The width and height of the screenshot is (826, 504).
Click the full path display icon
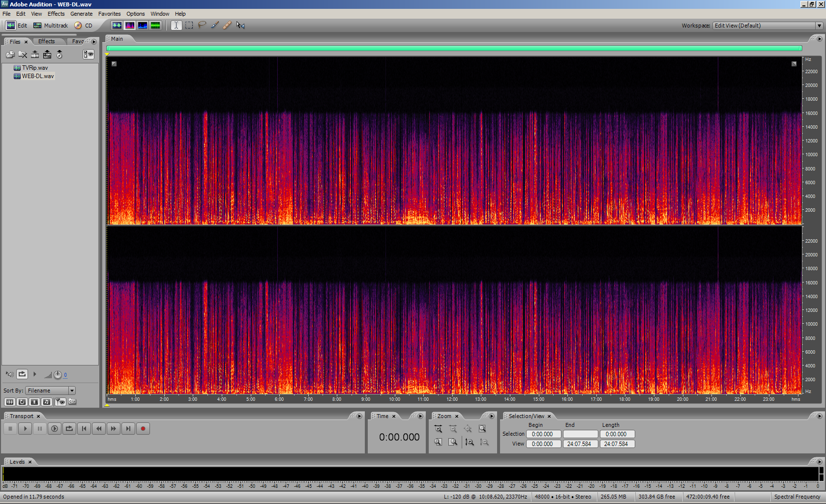pyautogui.click(x=72, y=402)
